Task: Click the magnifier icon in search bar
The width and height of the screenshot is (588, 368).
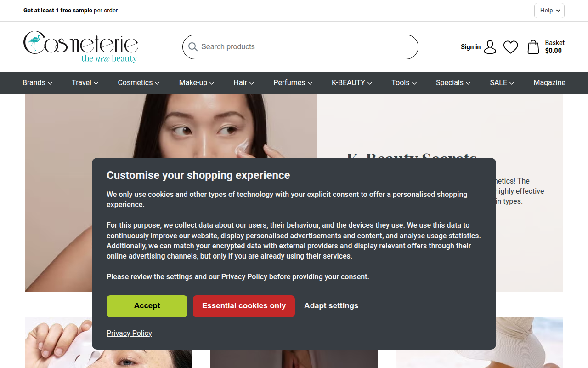Action: coord(193,47)
